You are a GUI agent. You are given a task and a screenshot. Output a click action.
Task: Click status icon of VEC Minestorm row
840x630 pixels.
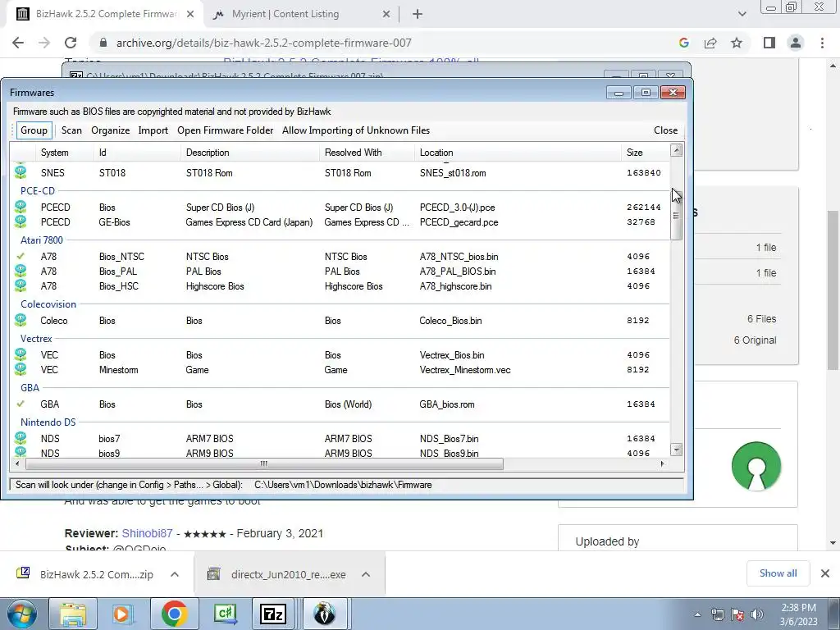coord(21,370)
